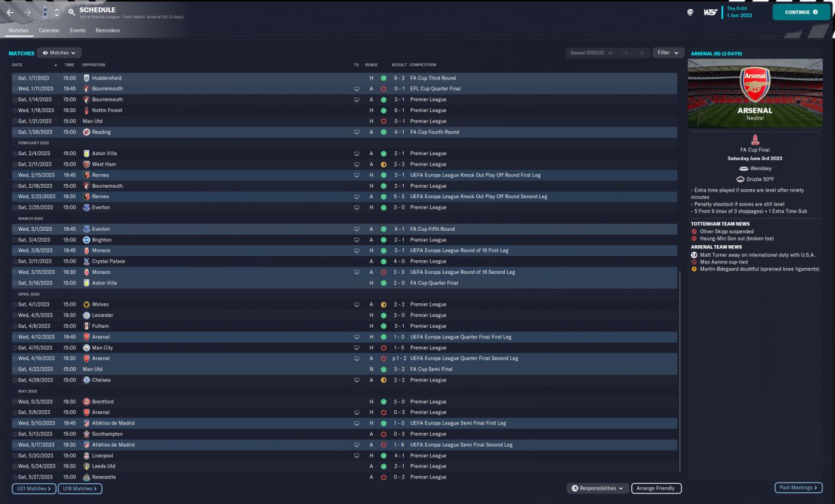This screenshot has width=835, height=504.
Task: Click the Liverpool club badge
Action: 86,456
